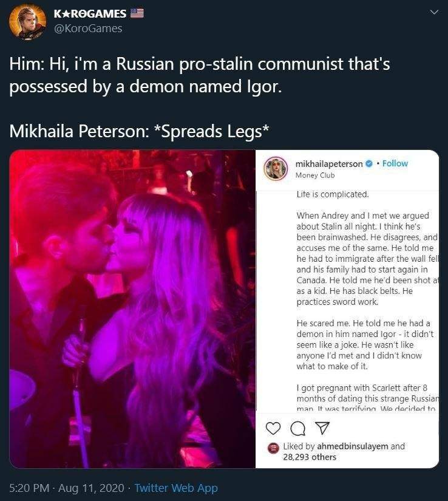448x501 pixels.
Task: Open comments via speech bubble icon
Action: pos(298,429)
